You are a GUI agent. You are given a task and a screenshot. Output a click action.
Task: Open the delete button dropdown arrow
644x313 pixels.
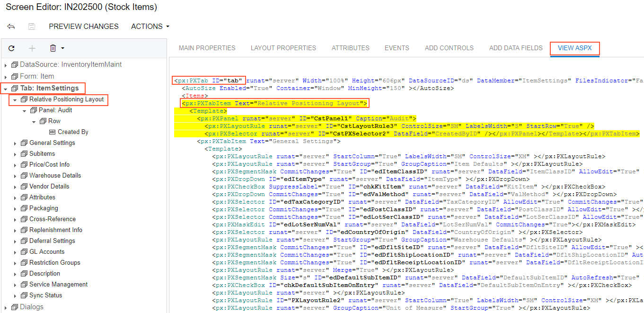pyautogui.click(x=63, y=48)
